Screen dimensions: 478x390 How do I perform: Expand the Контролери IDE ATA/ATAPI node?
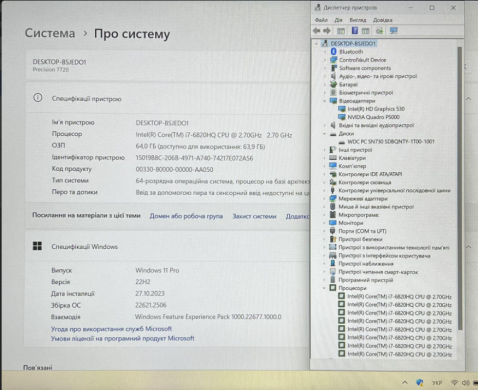tap(324, 174)
